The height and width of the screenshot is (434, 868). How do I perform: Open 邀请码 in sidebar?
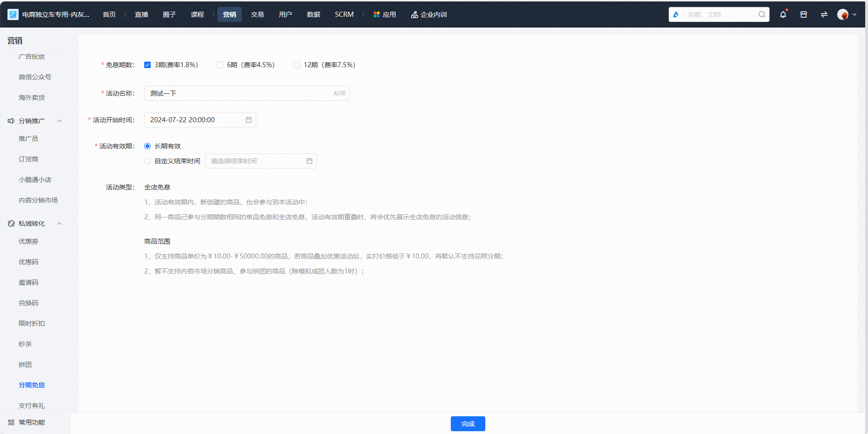point(28,282)
